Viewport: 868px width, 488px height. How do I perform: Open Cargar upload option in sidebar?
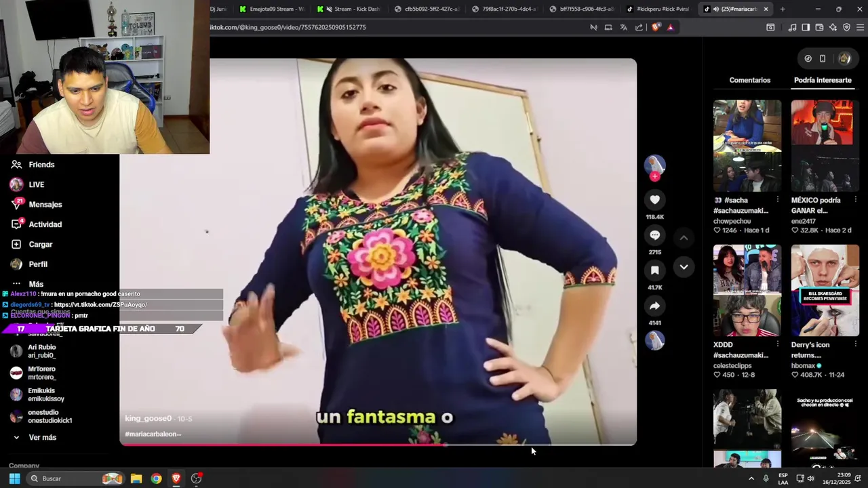41,244
